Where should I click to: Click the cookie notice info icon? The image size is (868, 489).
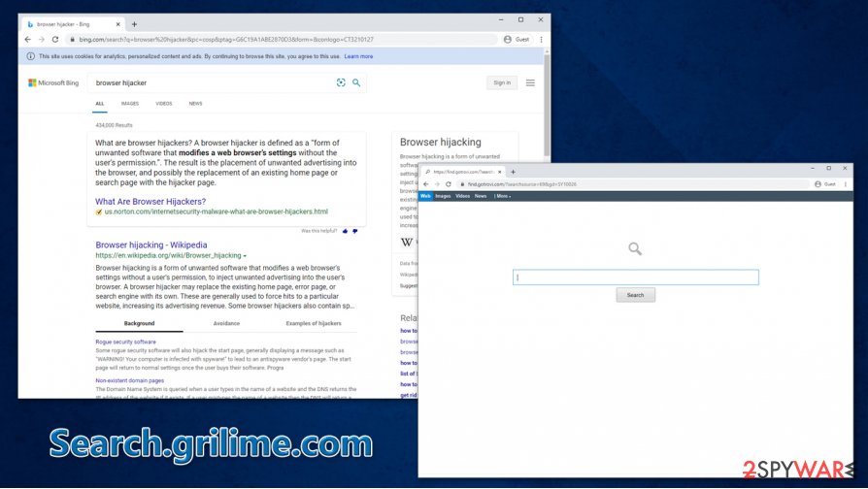30,56
